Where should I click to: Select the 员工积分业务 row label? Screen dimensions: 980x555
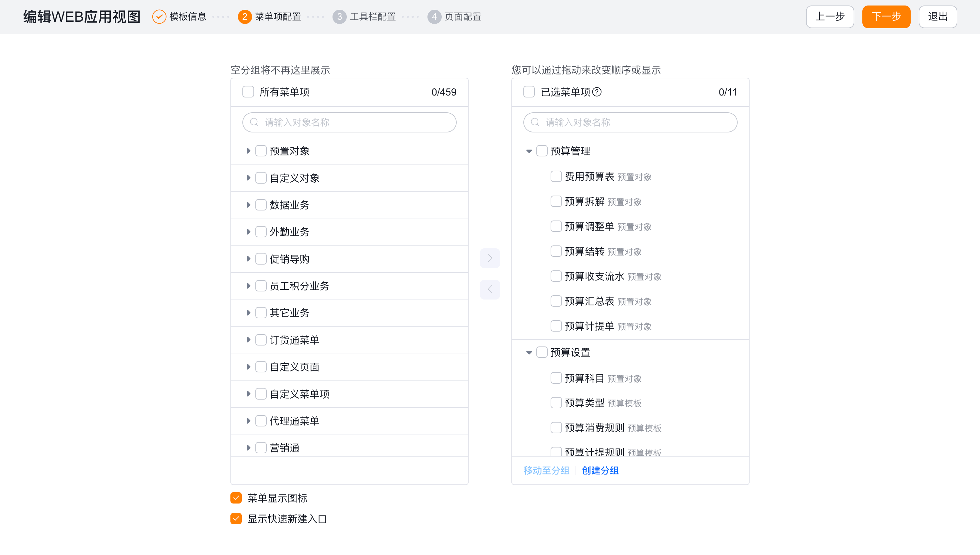pos(299,286)
